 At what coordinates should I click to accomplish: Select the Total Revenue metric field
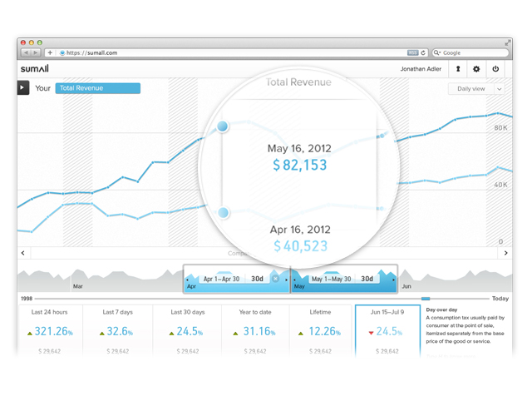pos(98,88)
